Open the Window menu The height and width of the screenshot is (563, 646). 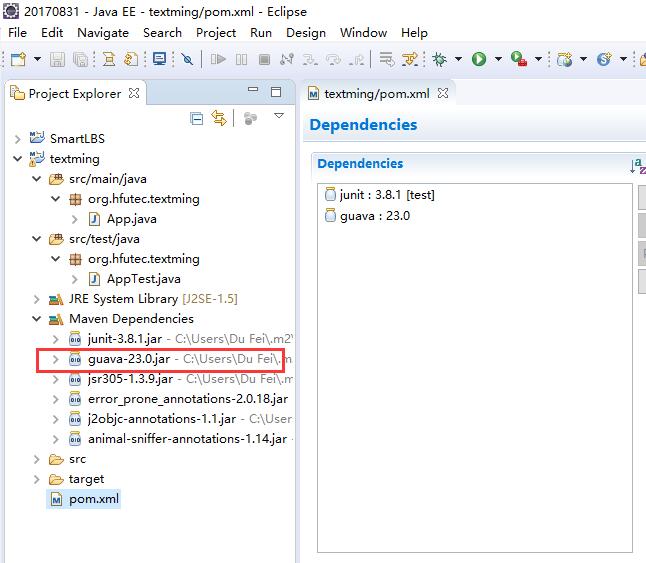(x=363, y=33)
